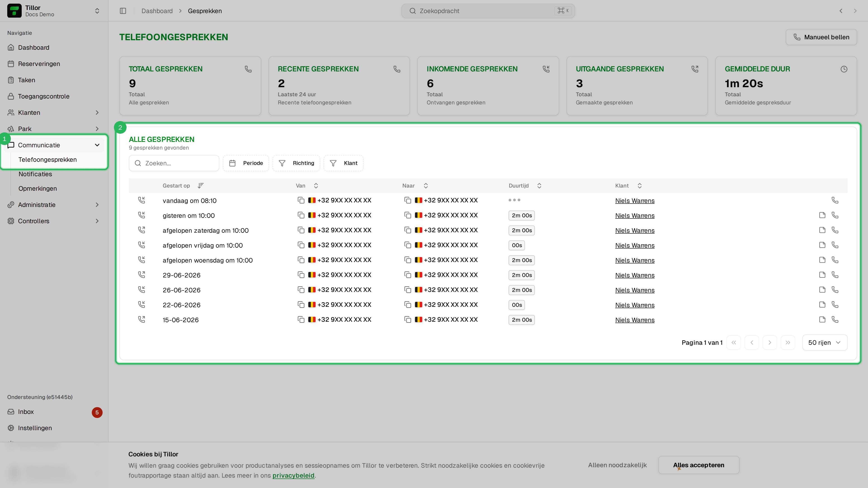The height and width of the screenshot is (488, 868).
Task: Call back from the vandaag om 08:10 row
Action: (835, 200)
